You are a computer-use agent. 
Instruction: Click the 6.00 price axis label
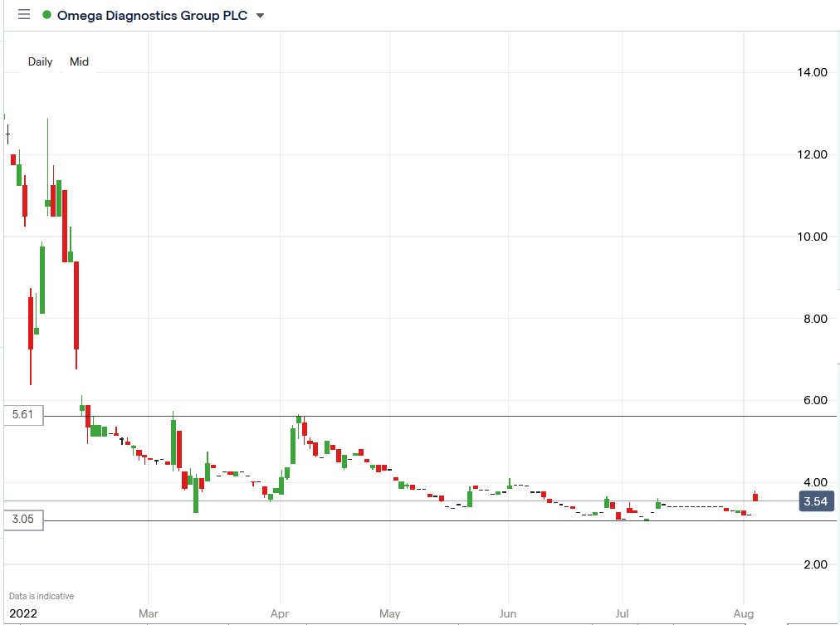815,400
